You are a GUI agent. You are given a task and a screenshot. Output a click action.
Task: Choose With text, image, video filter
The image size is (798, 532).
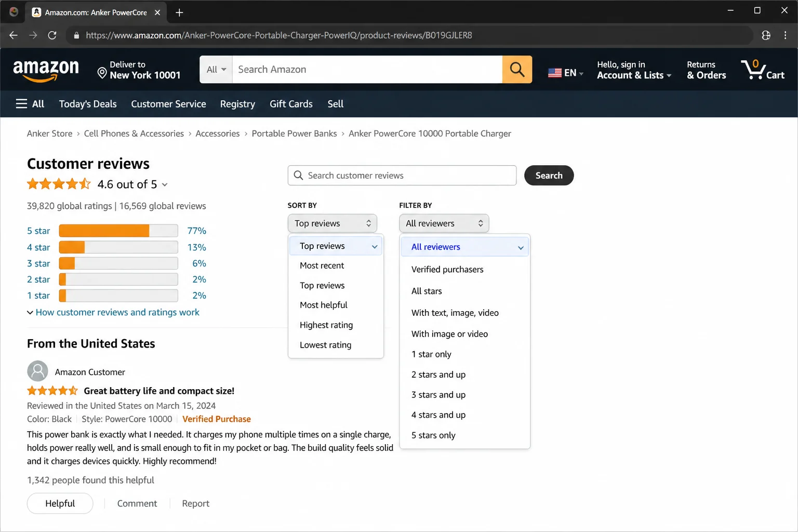pos(455,313)
